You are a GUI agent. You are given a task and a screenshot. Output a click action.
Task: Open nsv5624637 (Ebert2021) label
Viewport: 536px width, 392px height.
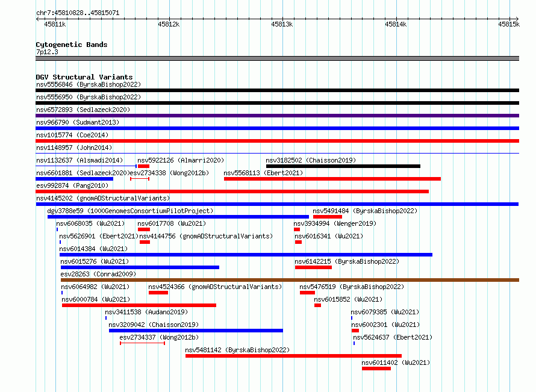click(393, 337)
